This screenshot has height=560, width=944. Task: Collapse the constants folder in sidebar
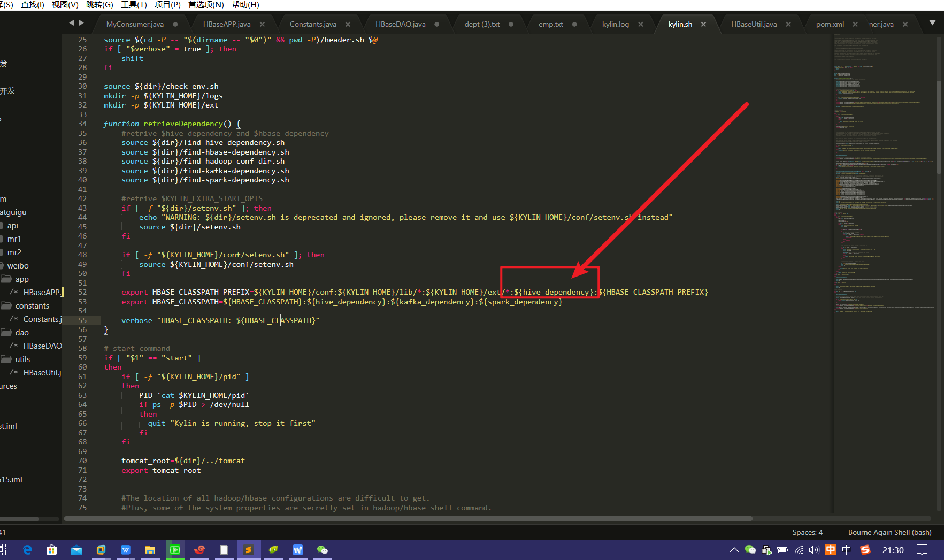coord(7,306)
